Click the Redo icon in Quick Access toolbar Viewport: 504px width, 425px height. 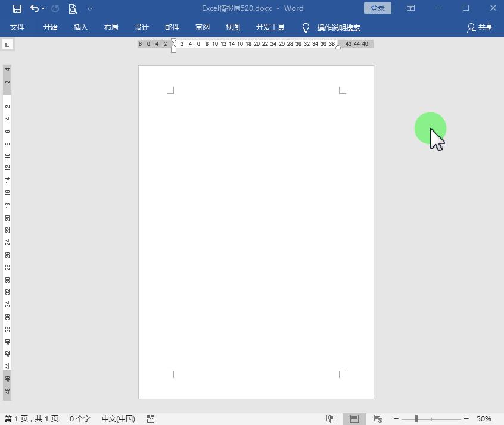[55, 8]
